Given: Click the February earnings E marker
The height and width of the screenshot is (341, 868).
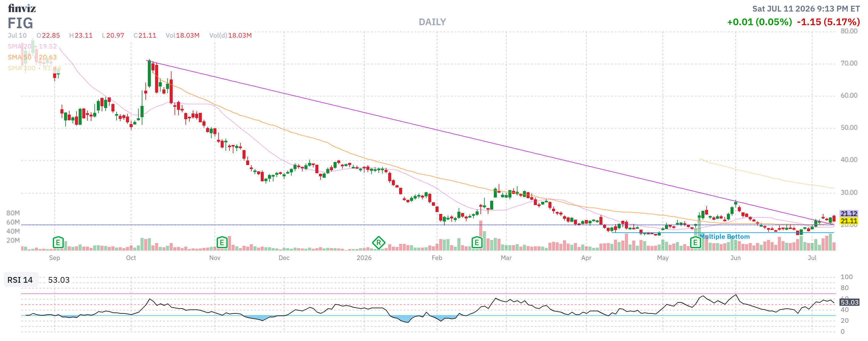Looking at the screenshot, I should click(476, 242).
